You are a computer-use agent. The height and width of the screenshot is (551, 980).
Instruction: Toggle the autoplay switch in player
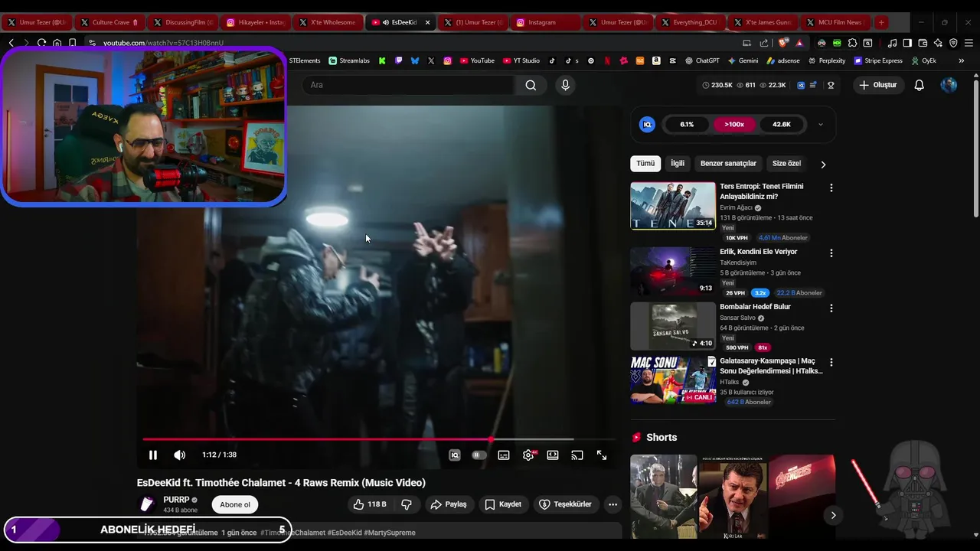[x=479, y=455]
